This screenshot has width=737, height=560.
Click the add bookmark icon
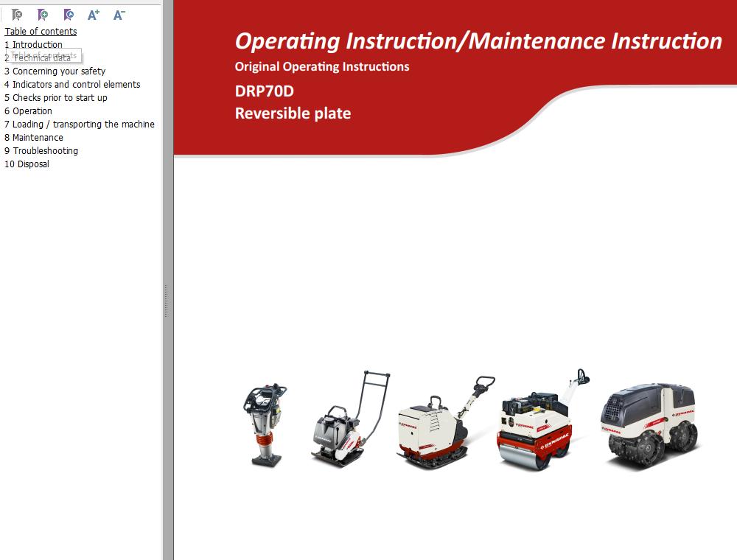coord(43,15)
